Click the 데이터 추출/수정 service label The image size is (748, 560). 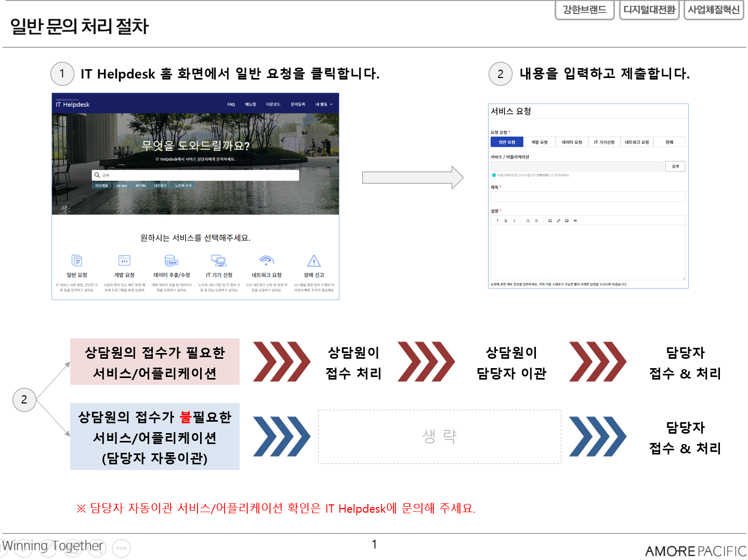pos(172,275)
